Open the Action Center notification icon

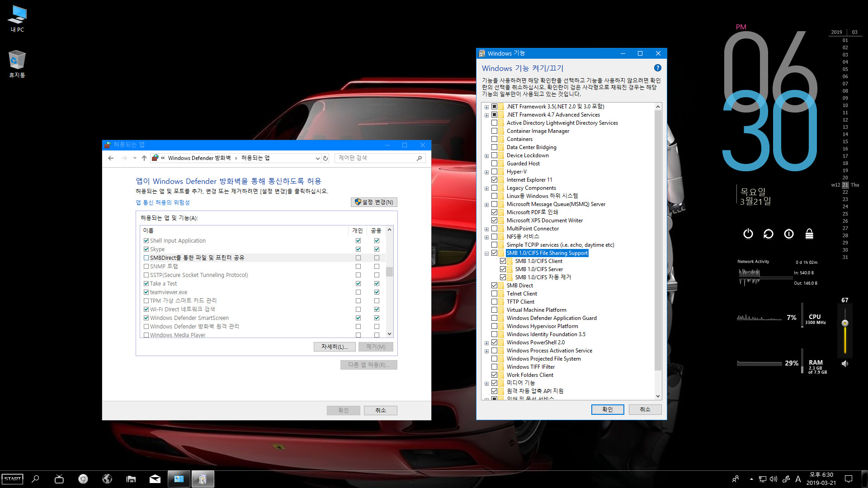[x=849, y=479]
